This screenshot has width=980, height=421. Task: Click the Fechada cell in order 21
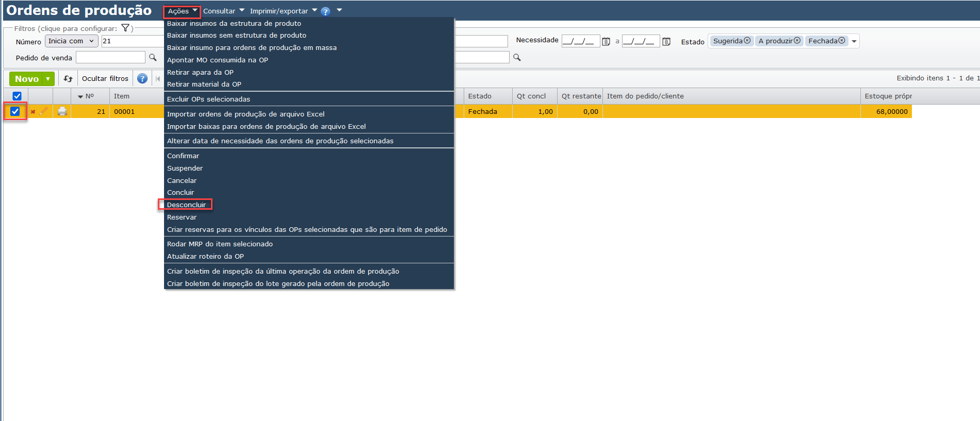pos(488,111)
